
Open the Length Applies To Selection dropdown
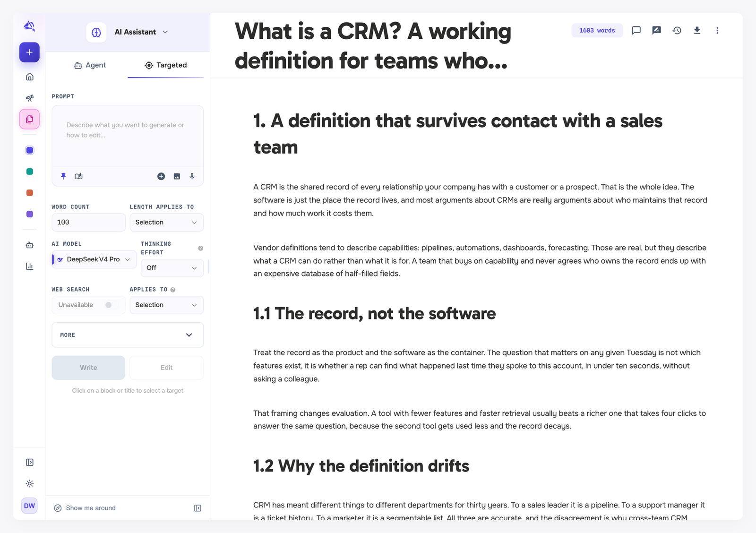pyautogui.click(x=166, y=223)
